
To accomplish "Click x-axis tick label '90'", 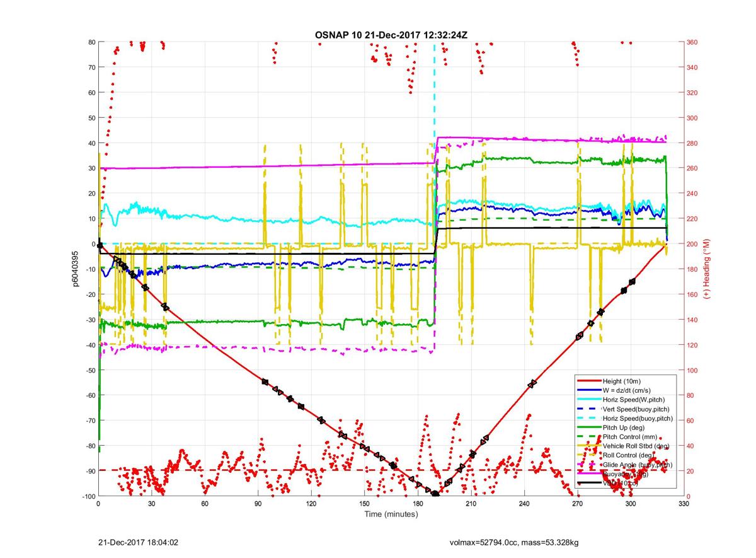I will click(258, 504).
